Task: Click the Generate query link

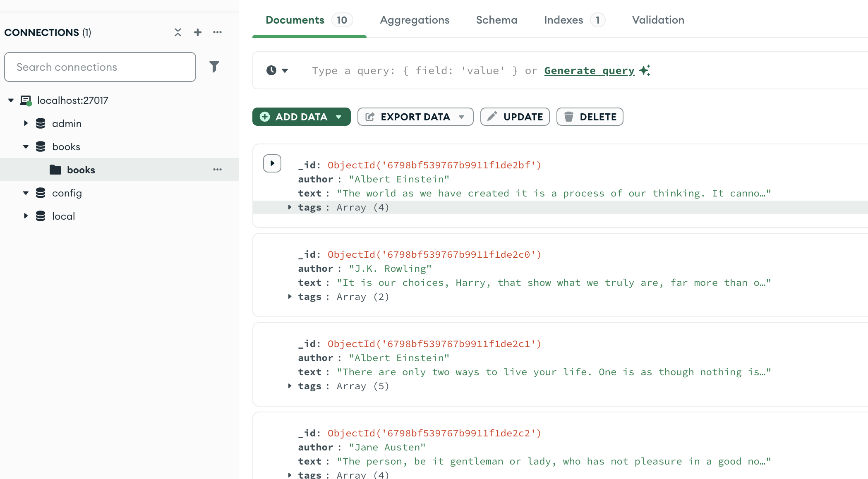Action: tap(589, 70)
